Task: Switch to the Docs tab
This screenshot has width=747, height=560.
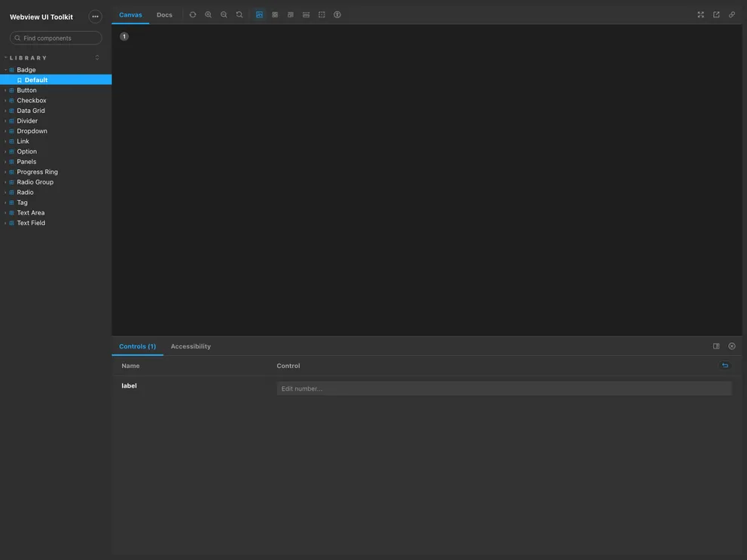Action: (x=164, y=15)
